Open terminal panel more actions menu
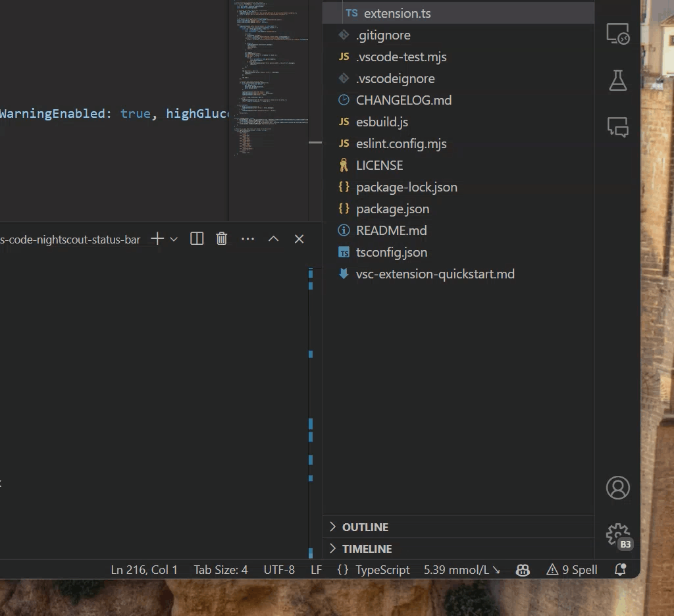Image resolution: width=674 pixels, height=616 pixels. [x=247, y=239]
